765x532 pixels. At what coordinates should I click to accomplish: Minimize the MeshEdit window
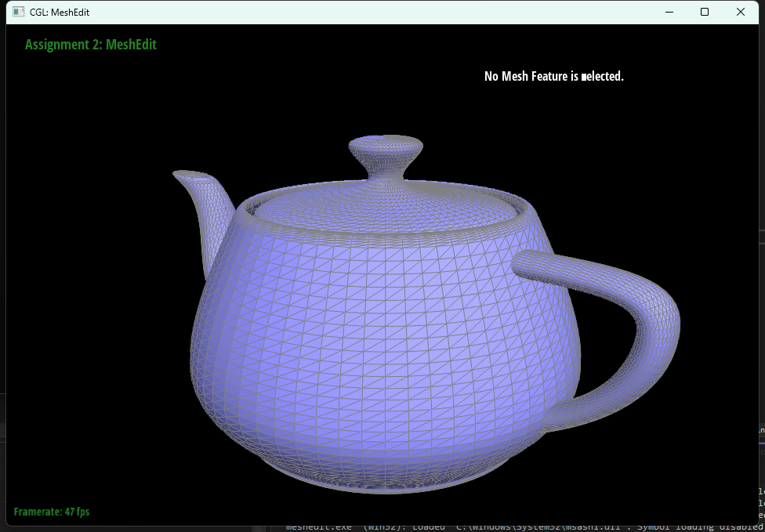pyautogui.click(x=672, y=12)
